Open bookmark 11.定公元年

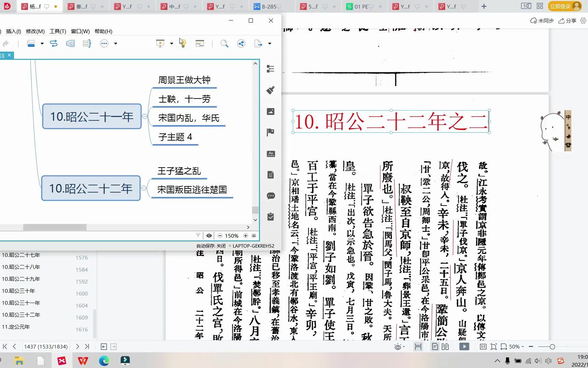16,327
